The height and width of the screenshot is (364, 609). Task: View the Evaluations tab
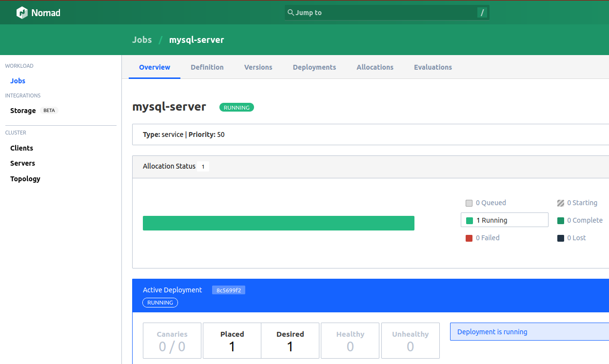(x=433, y=67)
